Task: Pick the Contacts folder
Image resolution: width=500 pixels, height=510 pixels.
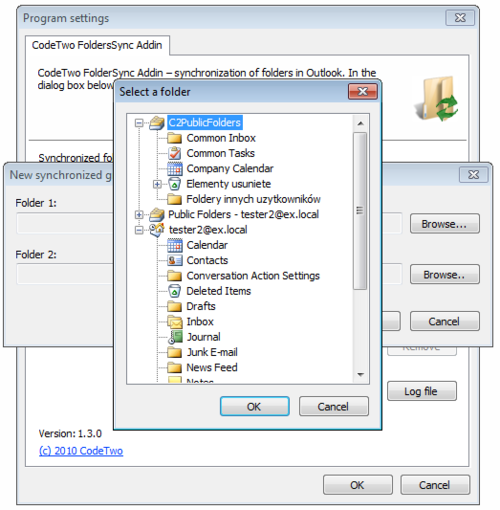Action: click(207, 260)
